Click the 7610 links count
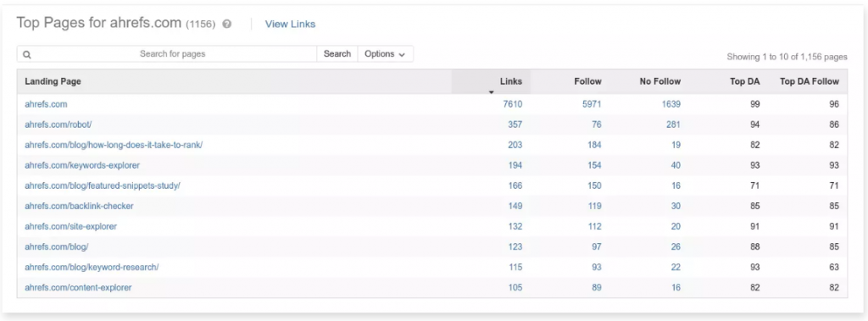 513,104
